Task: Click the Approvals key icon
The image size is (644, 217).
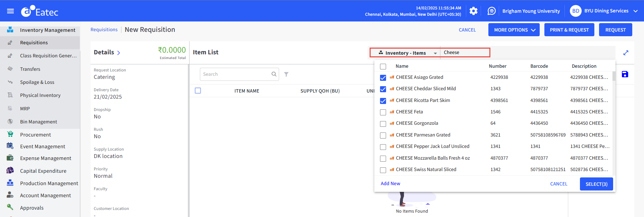Action: [x=10, y=207]
